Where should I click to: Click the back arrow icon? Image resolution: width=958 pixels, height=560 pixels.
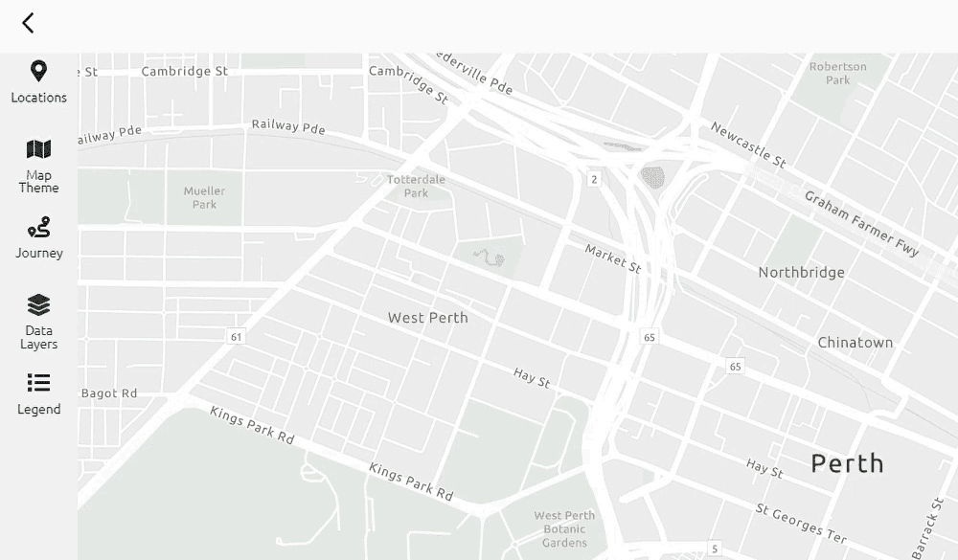[x=28, y=23]
